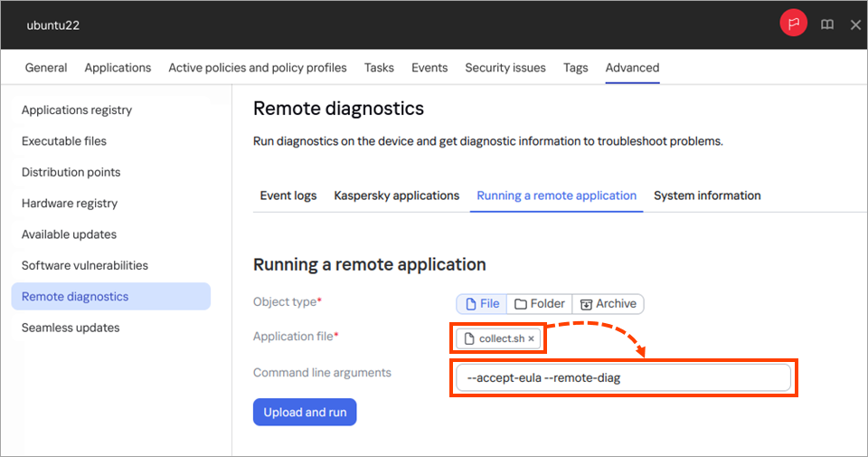Select Folder object type option
The image size is (868, 457).
pos(540,304)
